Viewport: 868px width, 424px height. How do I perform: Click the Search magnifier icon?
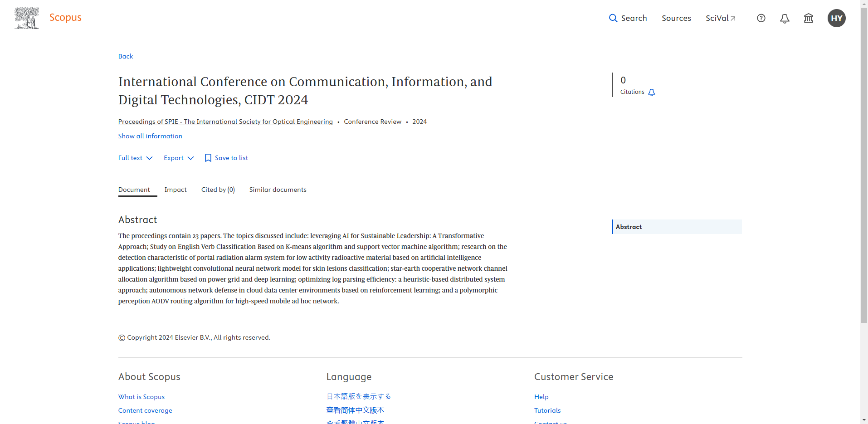613,18
